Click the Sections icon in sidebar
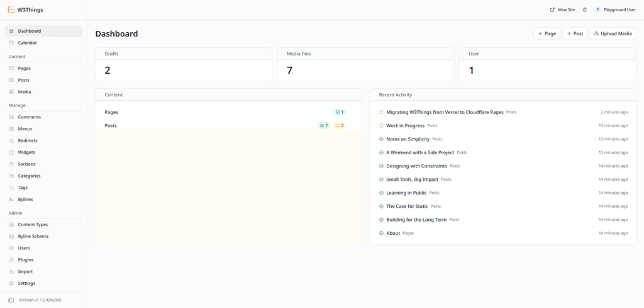The width and height of the screenshot is (644, 308). (x=11, y=164)
